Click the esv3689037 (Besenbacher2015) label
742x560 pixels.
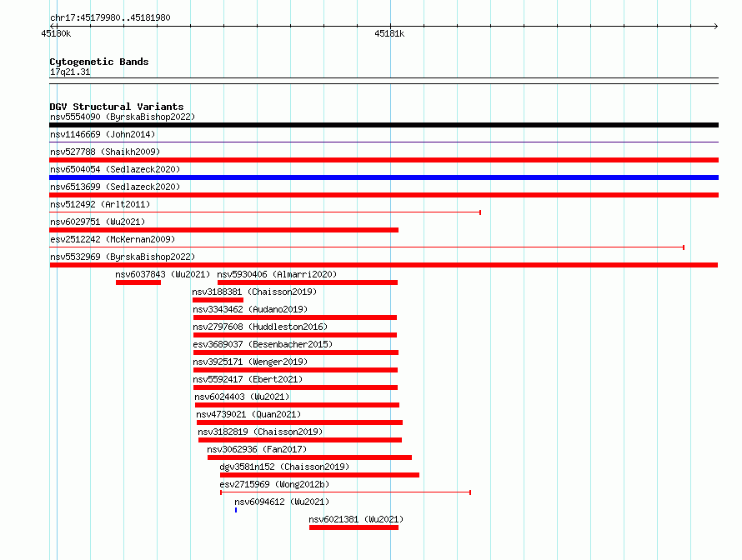point(263,344)
